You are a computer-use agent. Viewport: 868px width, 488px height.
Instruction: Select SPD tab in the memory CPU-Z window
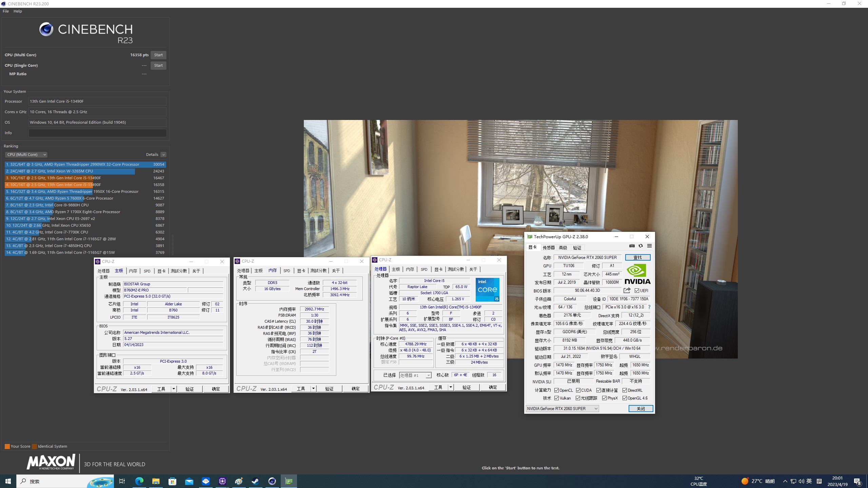tap(287, 270)
